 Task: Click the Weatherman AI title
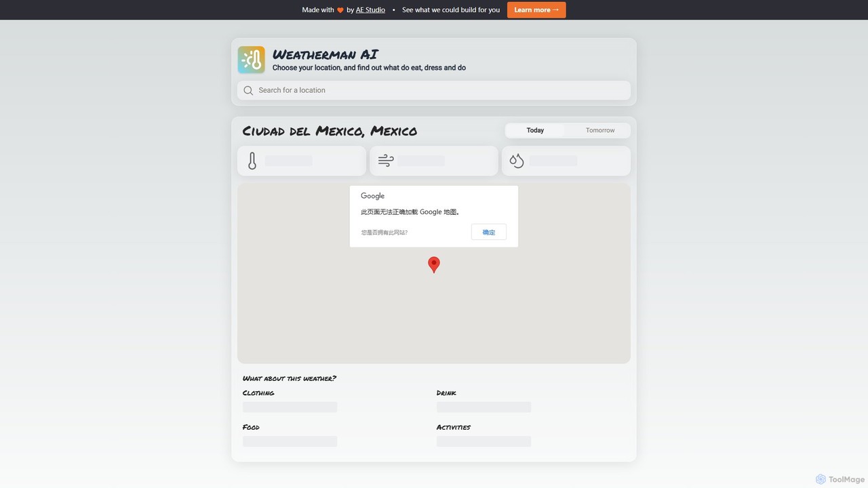(x=325, y=54)
